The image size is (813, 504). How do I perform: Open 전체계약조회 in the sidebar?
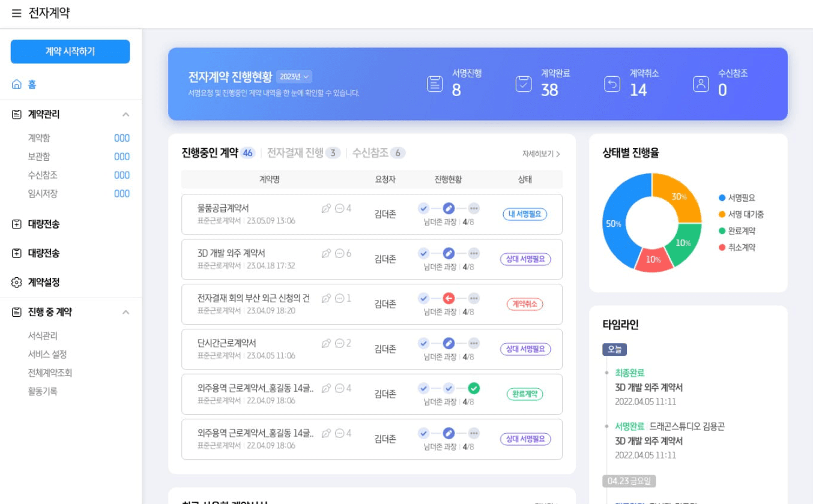pos(50,373)
